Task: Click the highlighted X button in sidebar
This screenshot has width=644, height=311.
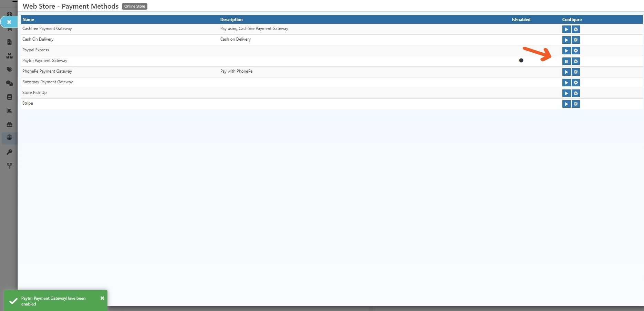Action: click(x=9, y=22)
